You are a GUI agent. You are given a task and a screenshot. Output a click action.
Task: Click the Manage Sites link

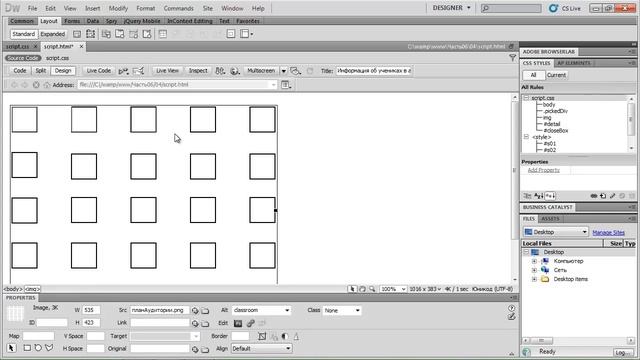pos(608,232)
